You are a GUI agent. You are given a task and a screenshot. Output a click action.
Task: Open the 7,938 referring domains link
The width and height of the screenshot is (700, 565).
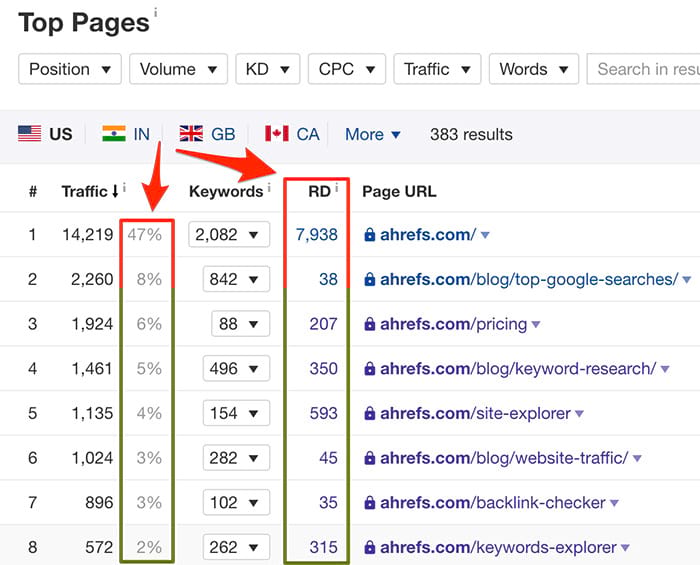(x=316, y=235)
